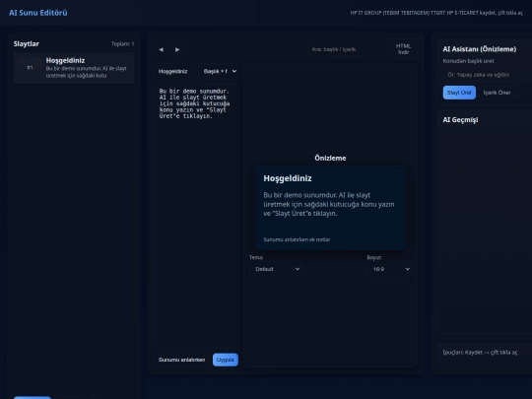This screenshot has height=399, width=532.
Task: Click the preview notes text line
Action: click(x=297, y=239)
